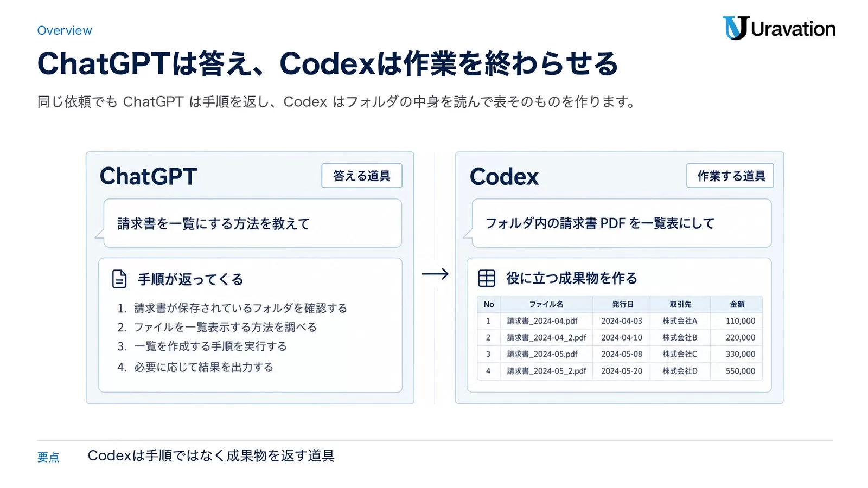868x488 pixels.
Task: Click the heading 役に立つ成果物を作る
Action: coord(572,278)
